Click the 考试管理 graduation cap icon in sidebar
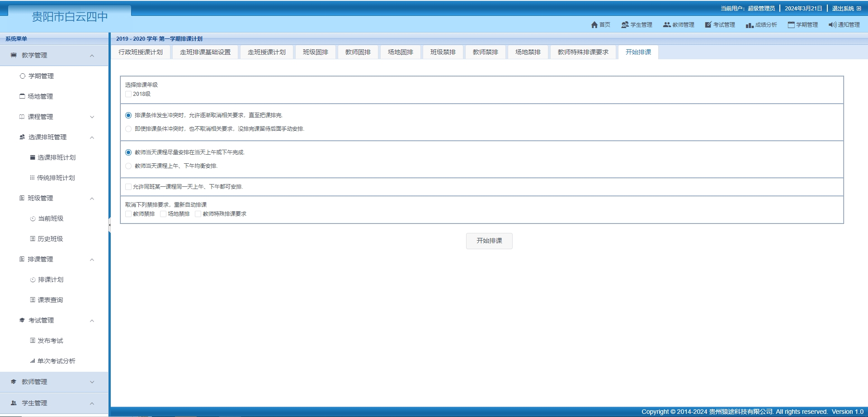Image resolution: width=868 pixels, height=417 pixels. tap(22, 320)
